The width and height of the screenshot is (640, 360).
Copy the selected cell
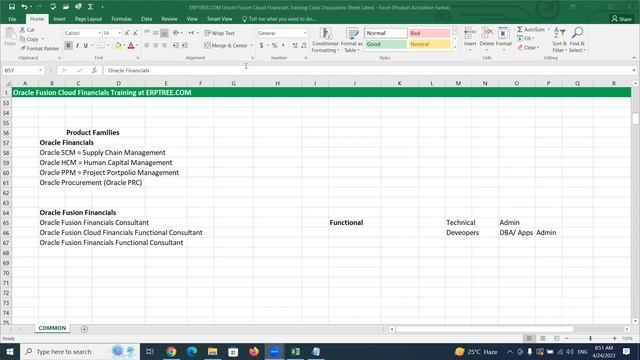[x=29, y=39]
